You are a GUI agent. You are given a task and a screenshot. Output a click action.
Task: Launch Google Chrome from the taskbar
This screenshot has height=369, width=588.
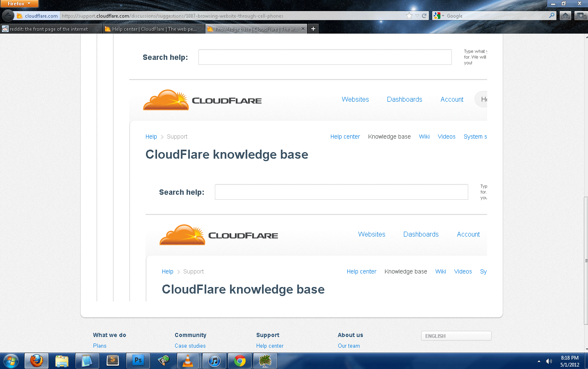pyautogui.click(x=239, y=361)
